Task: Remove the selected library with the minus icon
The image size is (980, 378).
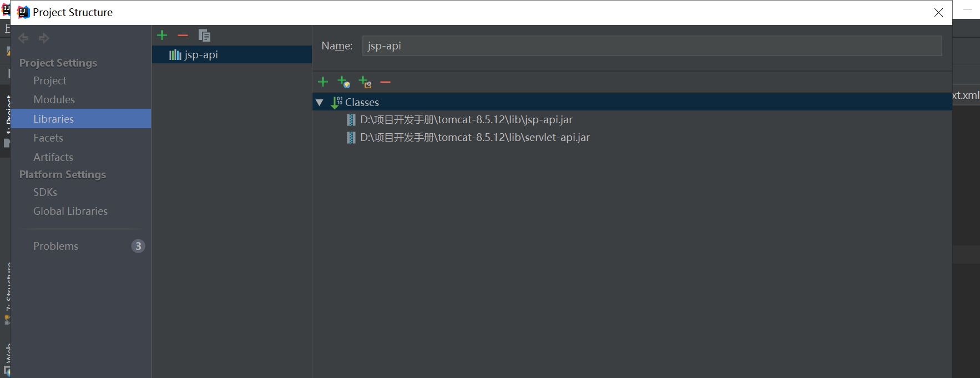Action: click(183, 36)
